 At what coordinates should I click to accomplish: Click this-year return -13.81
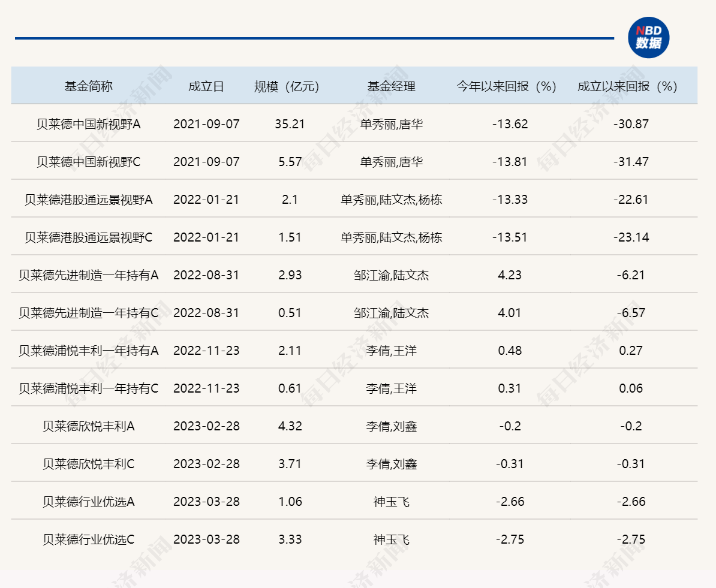coord(510,162)
